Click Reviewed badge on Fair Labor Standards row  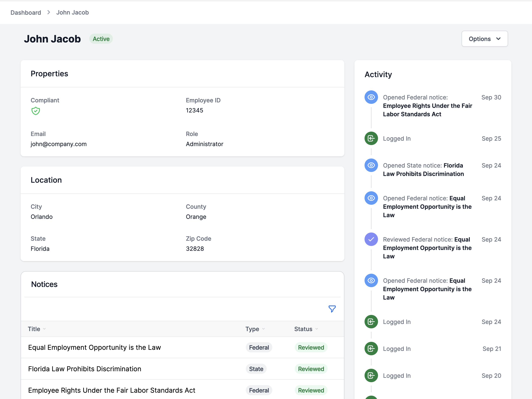[x=311, y=390]
